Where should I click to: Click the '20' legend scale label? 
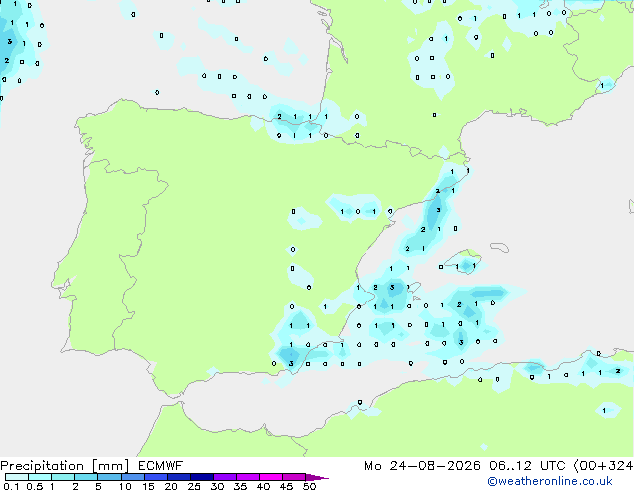click(x=171, y=486)
